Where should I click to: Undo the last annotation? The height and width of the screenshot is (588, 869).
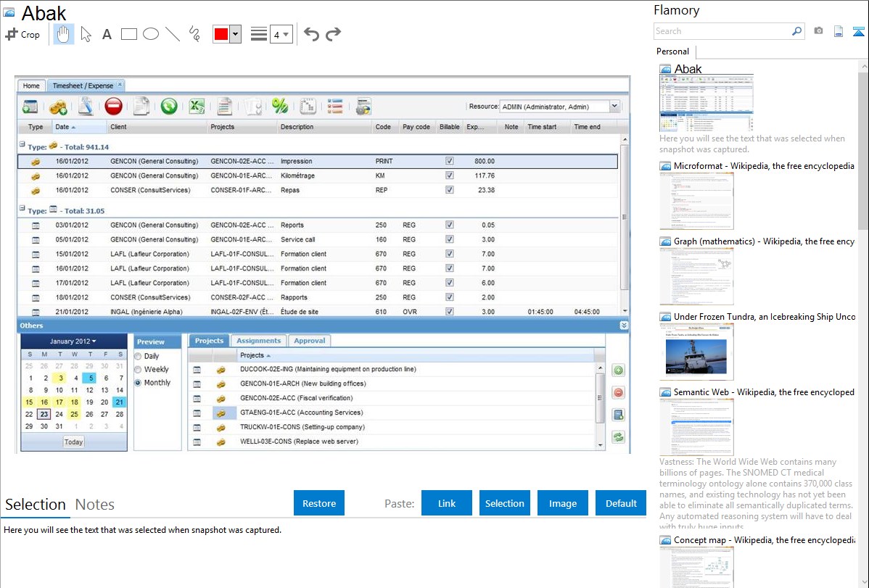point(311,34)
